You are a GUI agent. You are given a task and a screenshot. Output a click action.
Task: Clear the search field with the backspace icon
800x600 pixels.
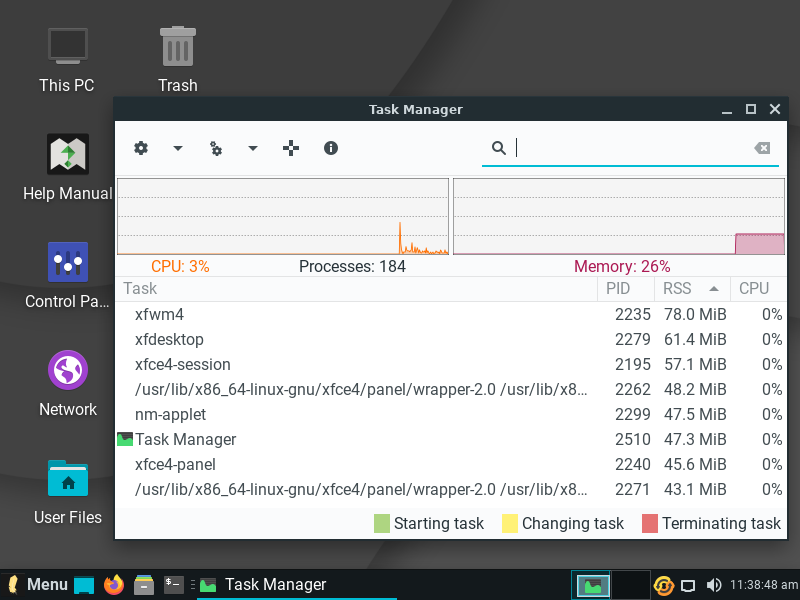pyautogui.click(x=762, y=148)
